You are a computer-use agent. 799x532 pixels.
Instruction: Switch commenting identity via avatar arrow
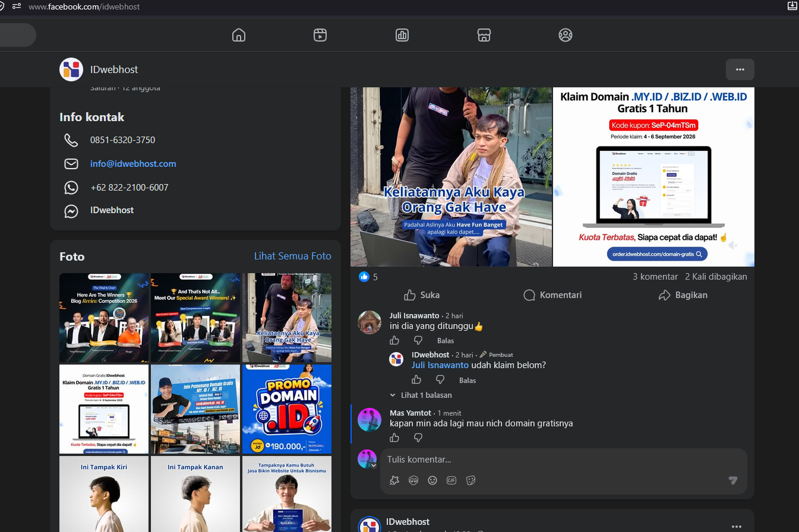(x=374, y=465)
